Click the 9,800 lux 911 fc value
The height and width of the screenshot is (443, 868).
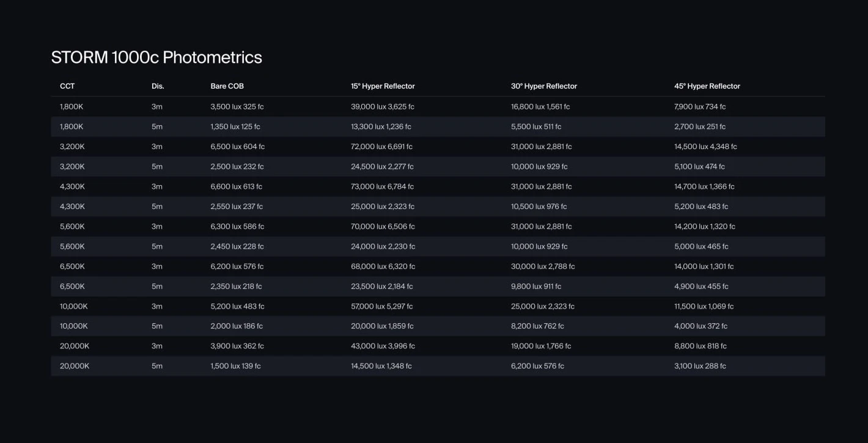[535, 287]
